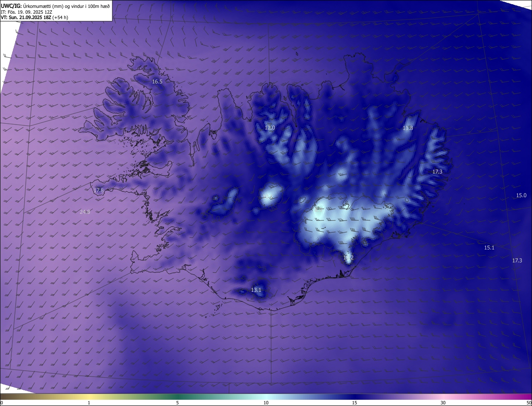
Task: Click the 17.3 value just below 15.1
Action: pos(517,261)
